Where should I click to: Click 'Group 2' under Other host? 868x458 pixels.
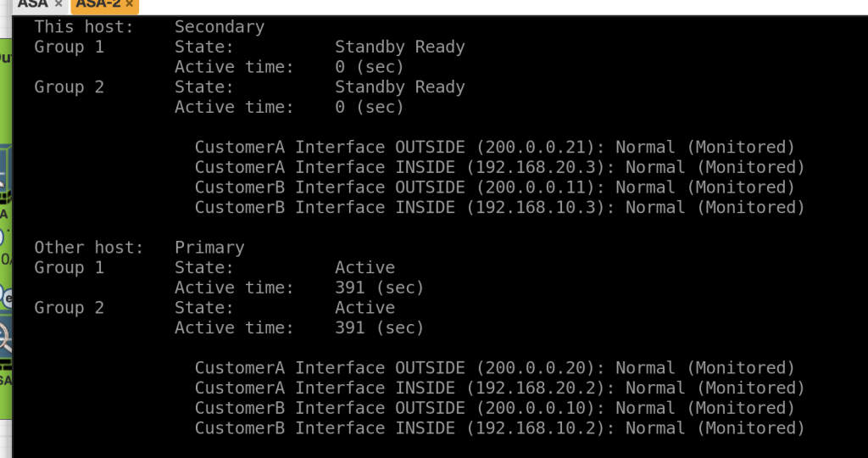(x=69, y=308)
